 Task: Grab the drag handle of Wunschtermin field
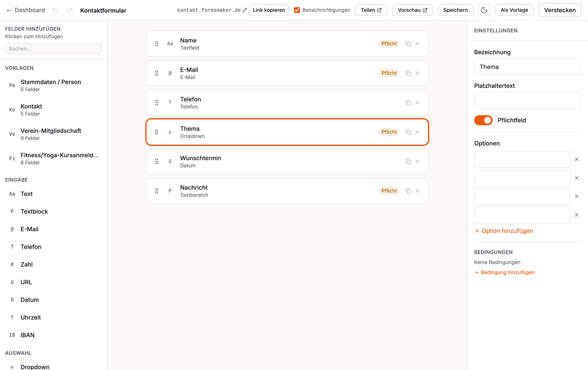[156, 161]
